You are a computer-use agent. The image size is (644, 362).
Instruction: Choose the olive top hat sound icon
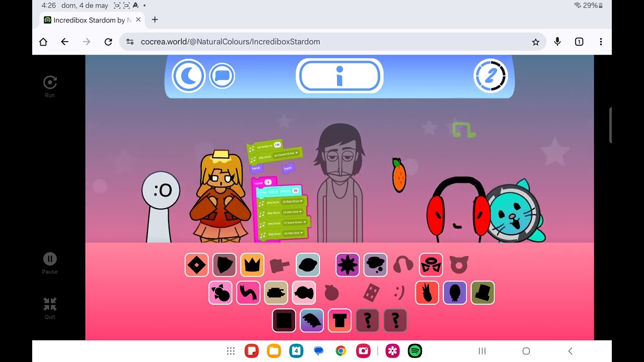point(482,293)
